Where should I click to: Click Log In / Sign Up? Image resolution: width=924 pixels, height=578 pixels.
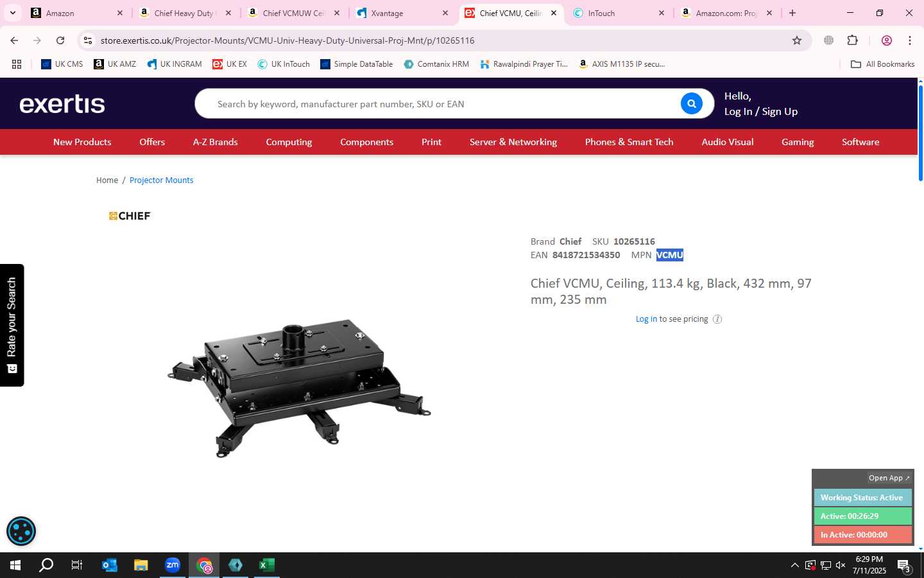(761, 112)
